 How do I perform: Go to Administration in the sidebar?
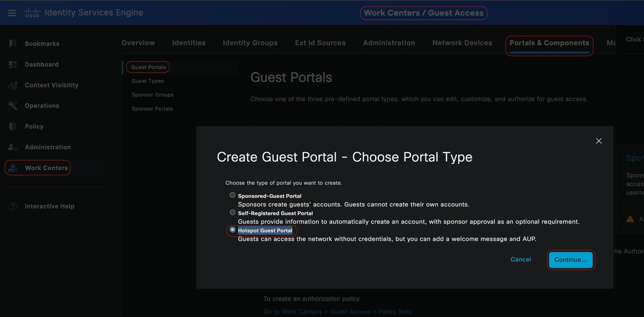tap(48, 148)
